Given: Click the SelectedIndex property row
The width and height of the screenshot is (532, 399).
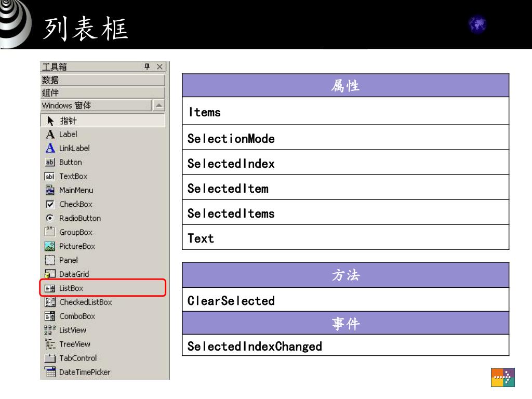Looking at the screenshot, I should pyautogui.click(x=345, y=163).
